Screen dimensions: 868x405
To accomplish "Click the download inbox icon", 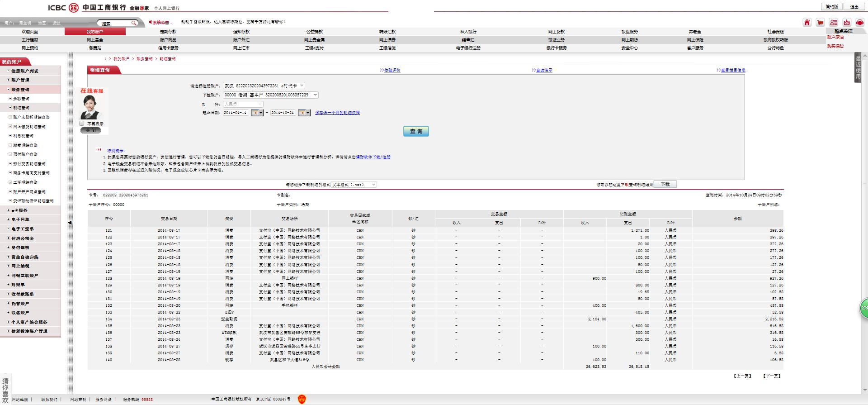I will click(846, 23).
